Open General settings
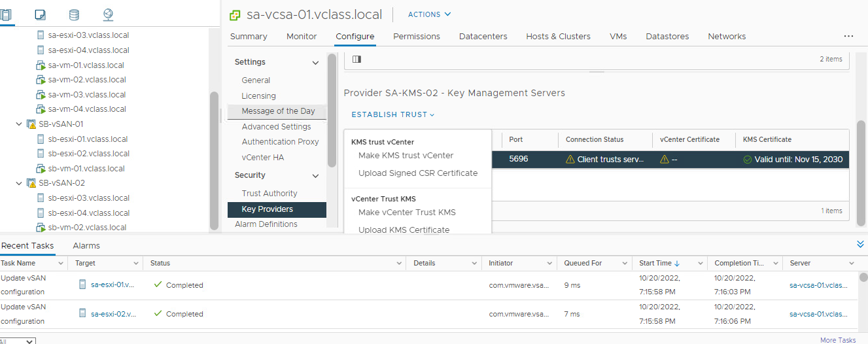The width and height of the screenshot is (868, 344). click(x=256, y=80)
